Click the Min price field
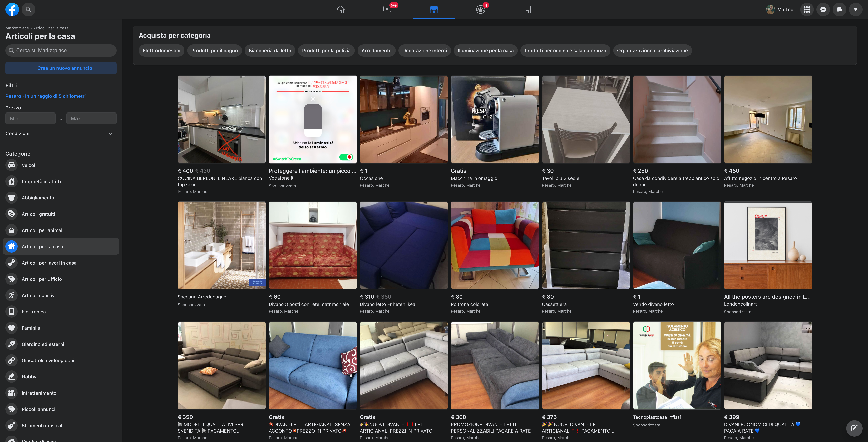Screen dimensions: 868x442 click(30, 119)
